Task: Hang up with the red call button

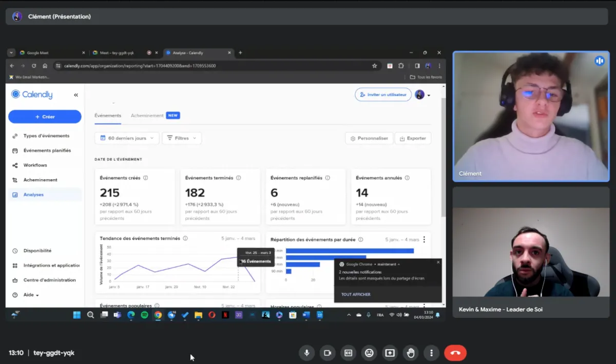Action: pos(455,353)
